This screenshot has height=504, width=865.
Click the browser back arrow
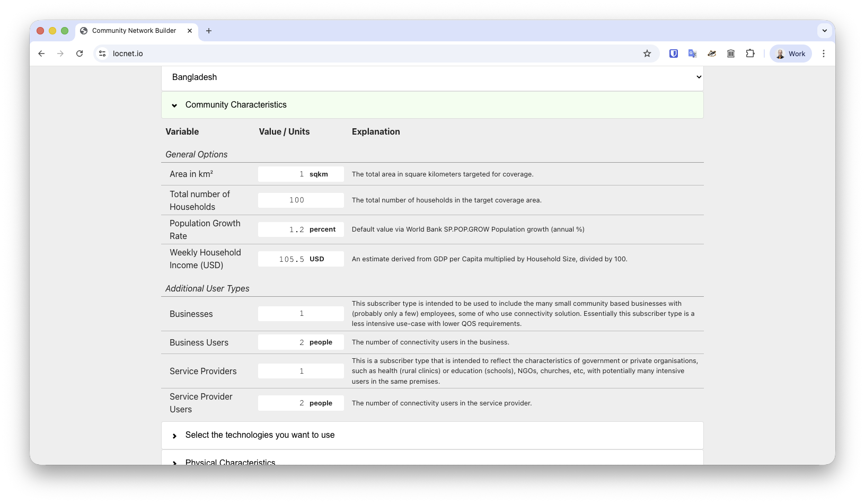pos(41,54)
